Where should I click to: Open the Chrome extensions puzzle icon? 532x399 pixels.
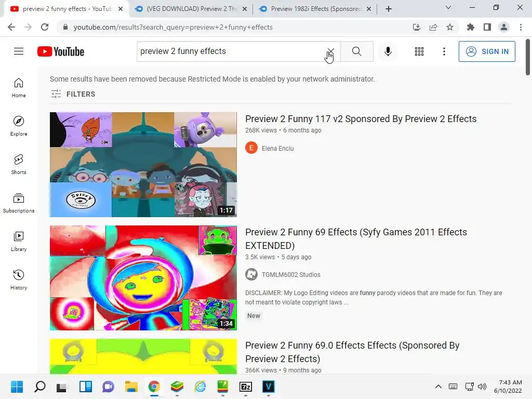[x=471, y=27]
